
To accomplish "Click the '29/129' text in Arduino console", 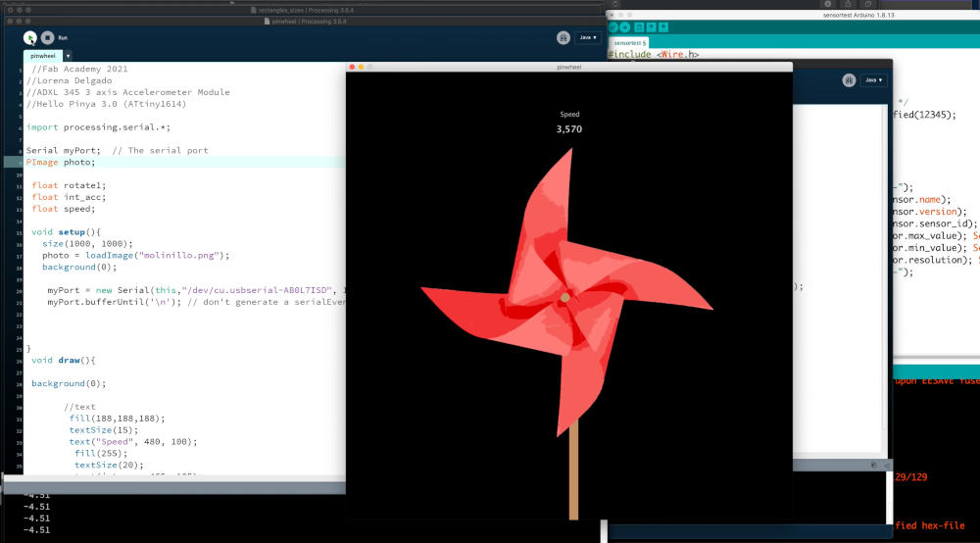I will point(911,477).
